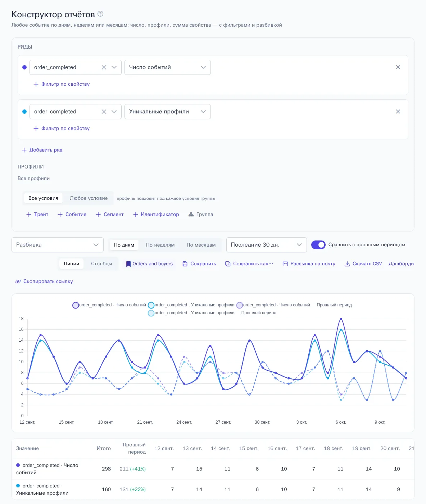
Task: Open the Последние 30 дн. period dropdown
Action: 267,245
